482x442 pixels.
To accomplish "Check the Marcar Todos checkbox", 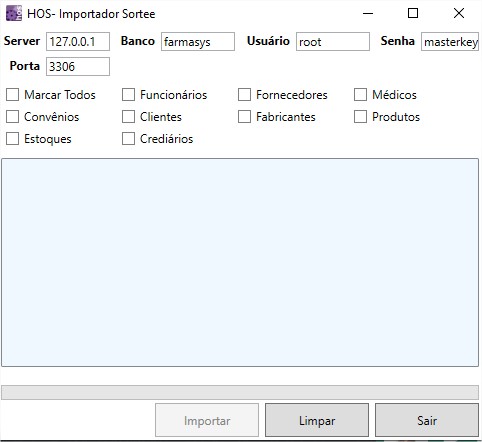I will click(12, 95).
